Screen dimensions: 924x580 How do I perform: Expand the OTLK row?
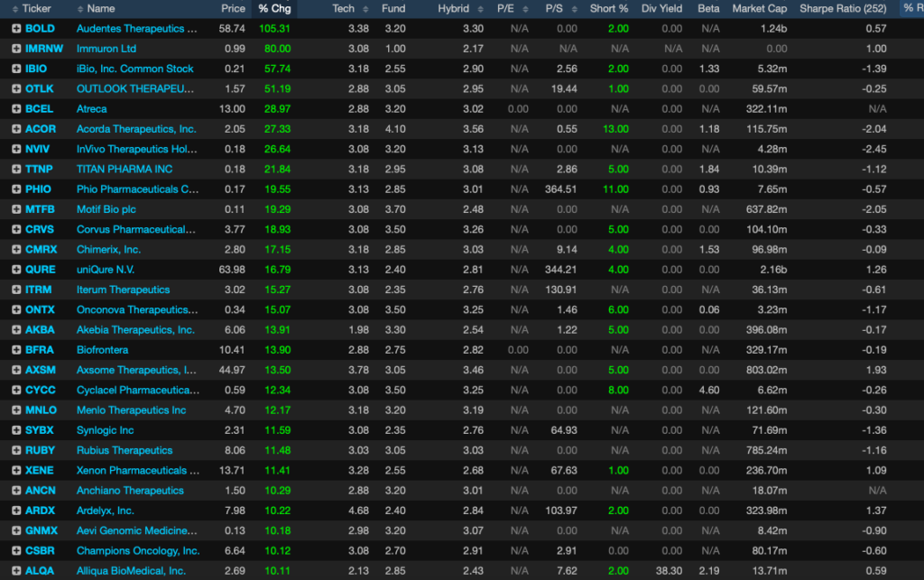(16, 88)
